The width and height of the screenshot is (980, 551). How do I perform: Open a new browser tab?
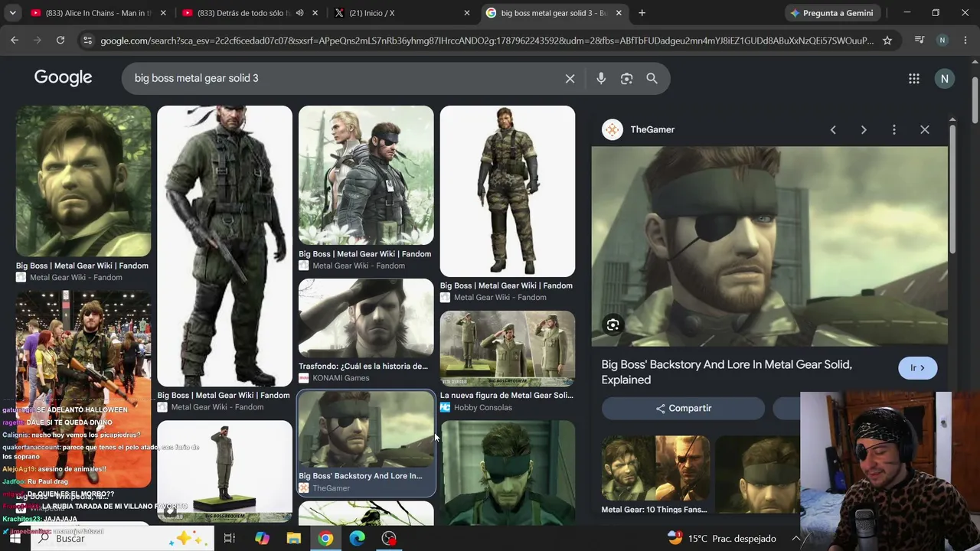click(x=642, y=13)
